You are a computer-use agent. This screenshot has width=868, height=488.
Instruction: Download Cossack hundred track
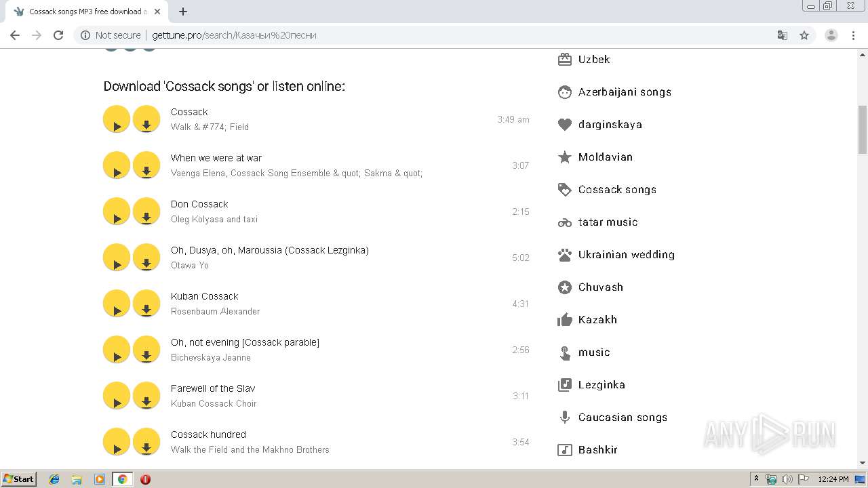[x=146, y=442]
